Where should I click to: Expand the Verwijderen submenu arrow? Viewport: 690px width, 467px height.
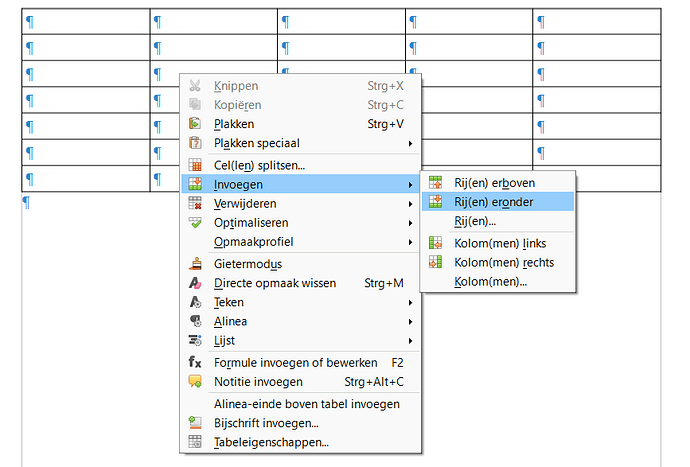410,204
